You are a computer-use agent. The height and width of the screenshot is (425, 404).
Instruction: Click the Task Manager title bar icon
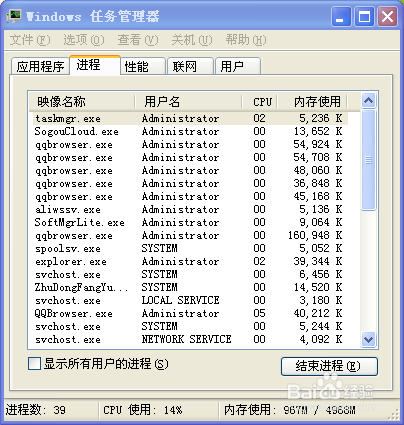[14, 16]
